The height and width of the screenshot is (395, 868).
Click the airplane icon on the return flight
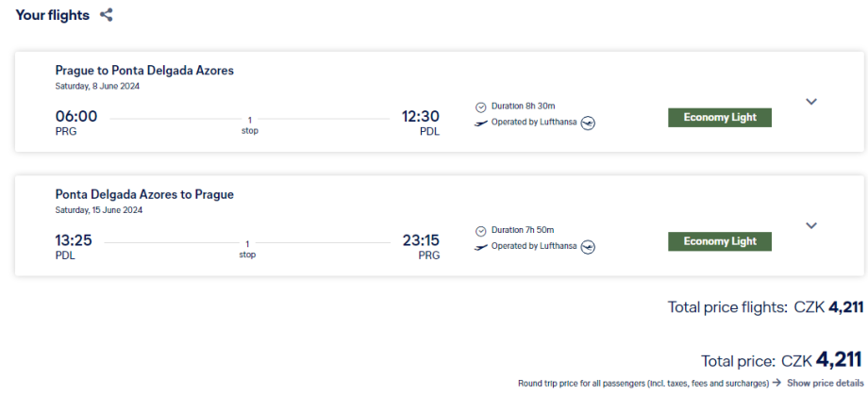(481, 247)
